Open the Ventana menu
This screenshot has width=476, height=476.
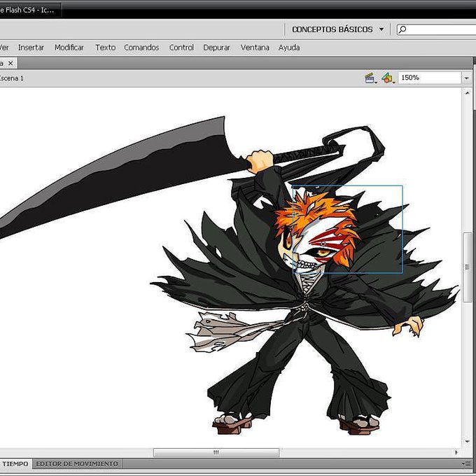pyautogui.click(x=255, y=48)
